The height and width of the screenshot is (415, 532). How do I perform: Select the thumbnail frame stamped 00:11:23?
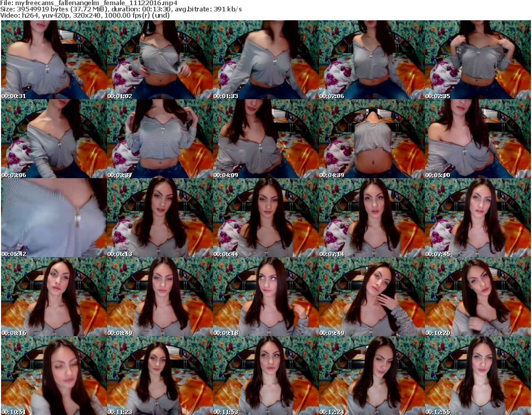(x=160, y=376)
